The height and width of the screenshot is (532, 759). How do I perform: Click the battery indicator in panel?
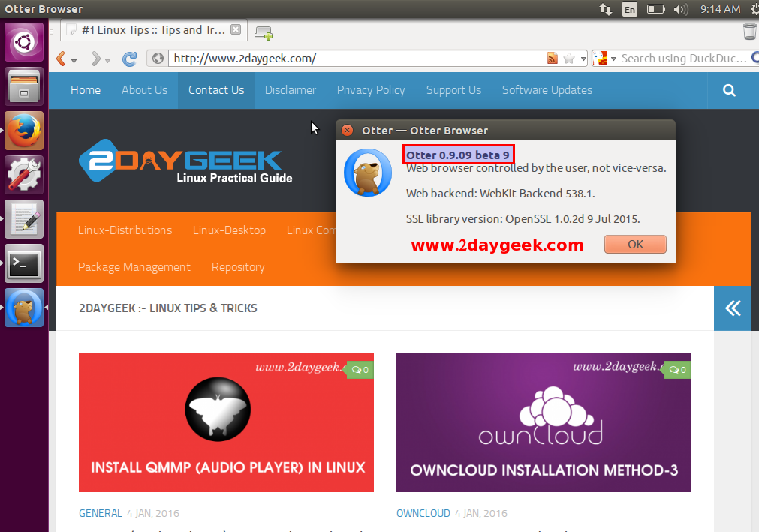coord(656,9)
